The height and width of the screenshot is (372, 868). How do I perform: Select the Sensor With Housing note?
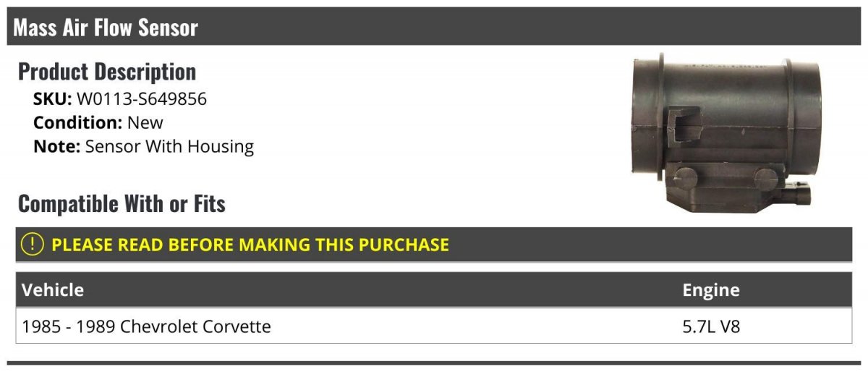169,146
